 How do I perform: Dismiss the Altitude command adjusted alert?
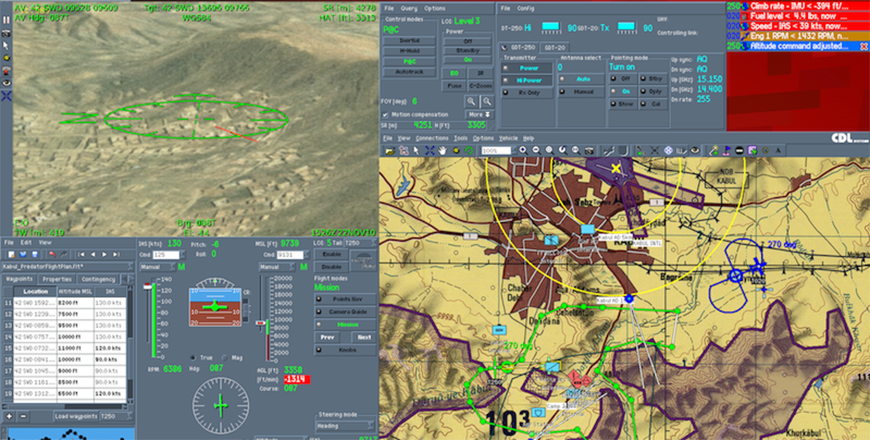[863, 47]
